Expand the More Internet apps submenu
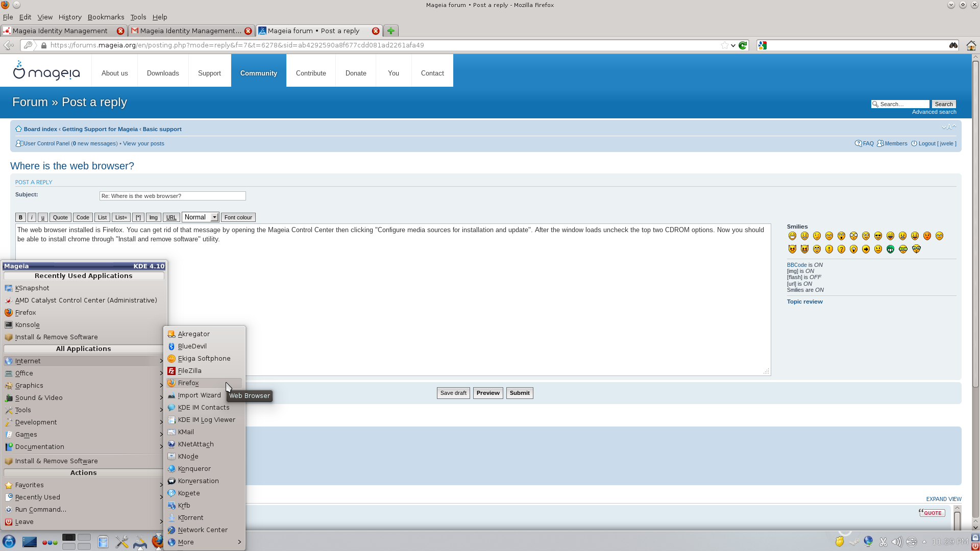This screenshot has width=980, height=551. click(x=204, y=542)
